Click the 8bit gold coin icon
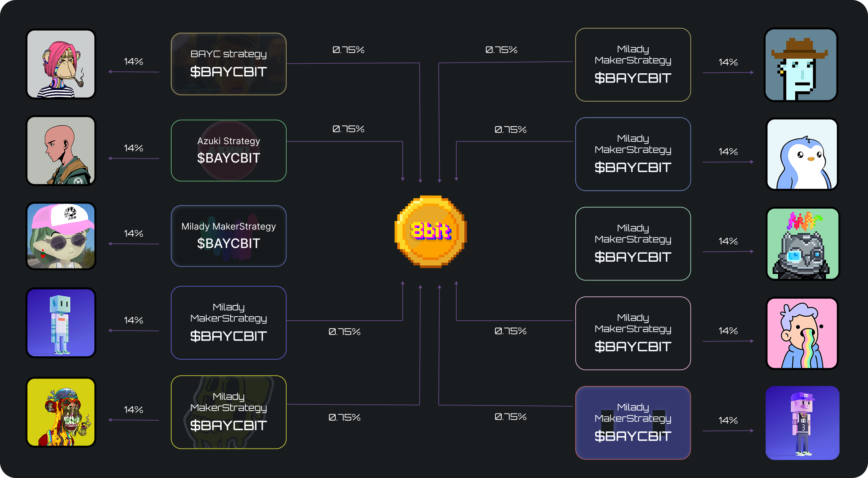This screenshot has height=478, width=868. [430, 231]
